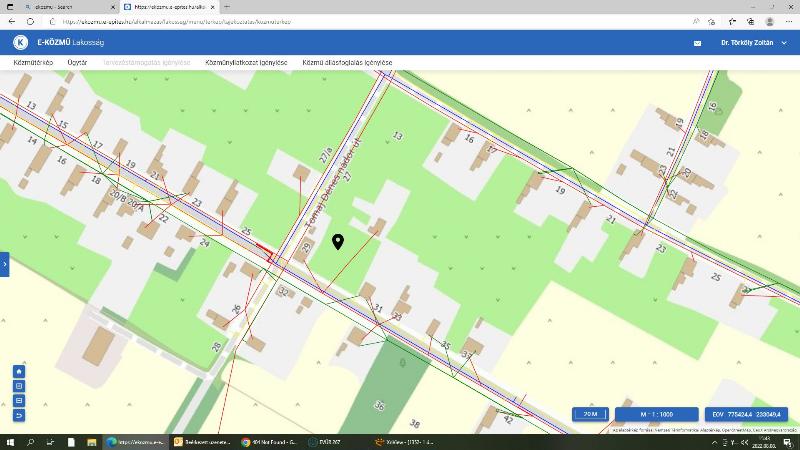Add this page to favorites
This screenshot has width=800, height=450.
coord(712,22)
